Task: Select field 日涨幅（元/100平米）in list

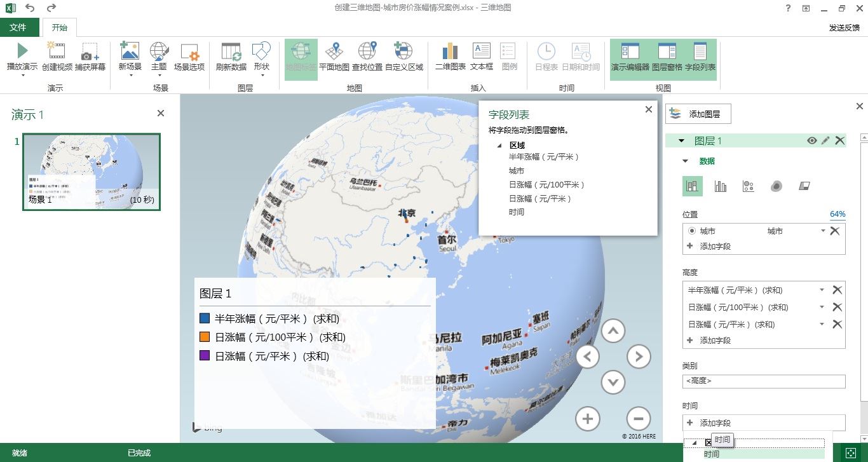Action: tap(546, 185)
